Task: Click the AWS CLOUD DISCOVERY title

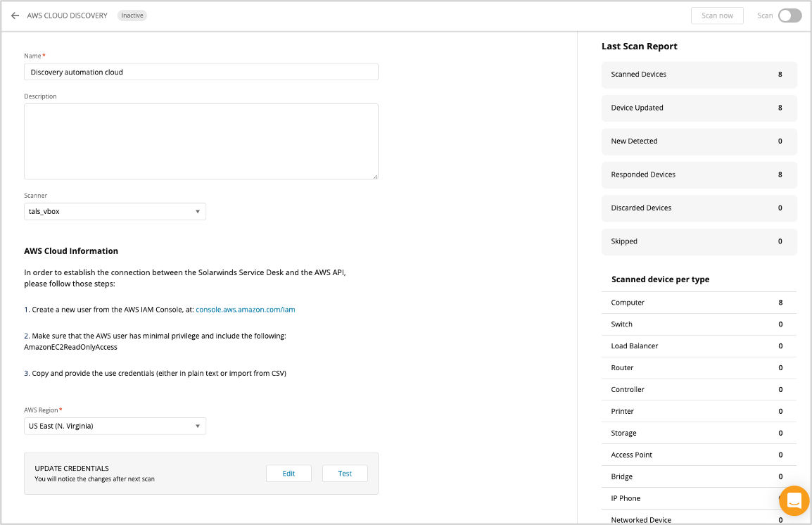Action: [68, 15]
